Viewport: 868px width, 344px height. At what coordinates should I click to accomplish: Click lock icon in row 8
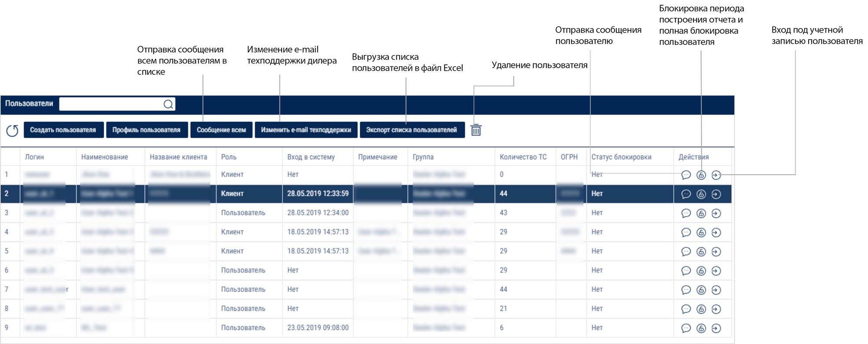click(x=701, y=309)
